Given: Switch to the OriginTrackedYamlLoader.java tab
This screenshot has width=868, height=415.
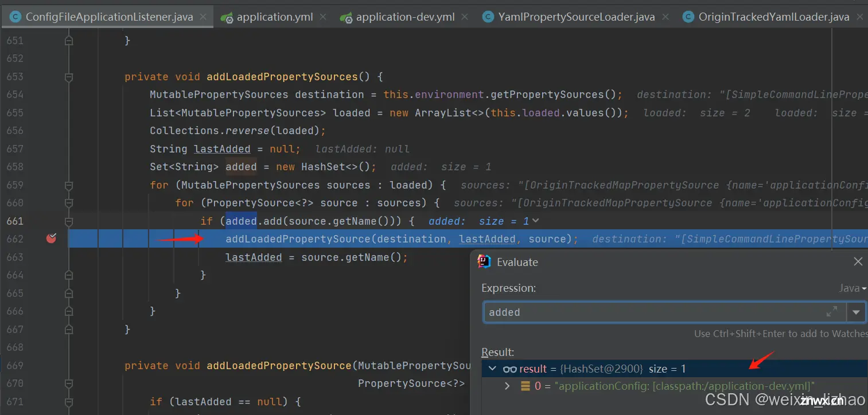Looking at the screenshot, I should click(774, 17).
